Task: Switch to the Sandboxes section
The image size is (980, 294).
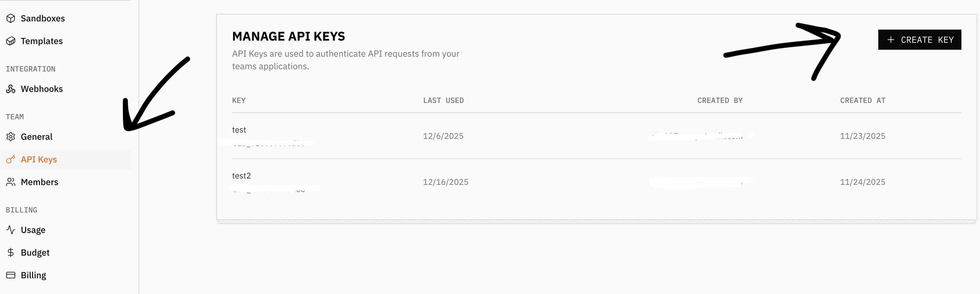Action: point(43,18)
